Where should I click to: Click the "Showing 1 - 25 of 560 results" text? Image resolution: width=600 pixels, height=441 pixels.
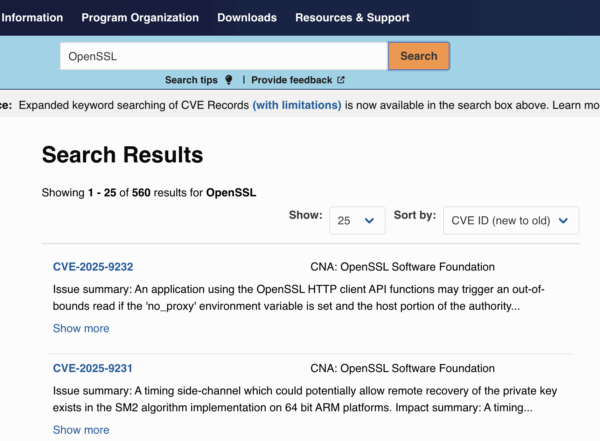(149, 192)
